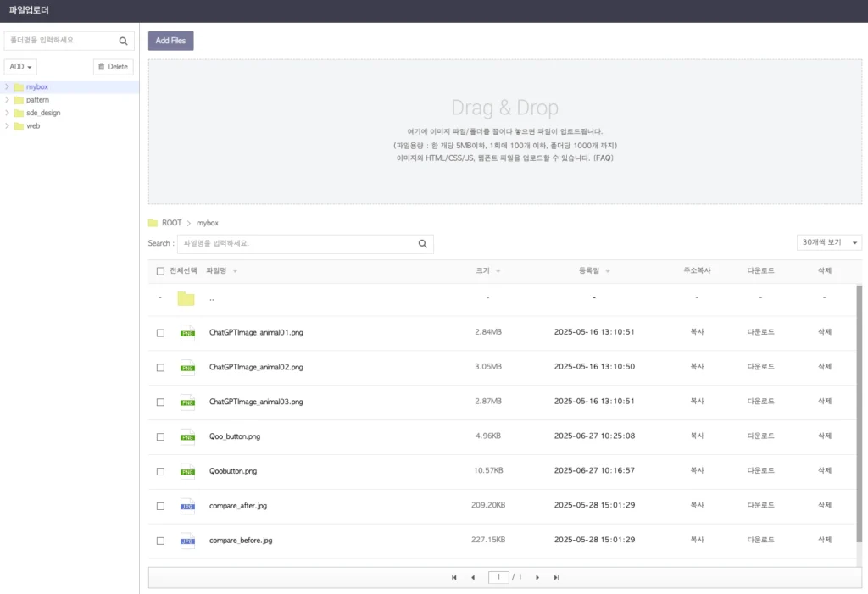Viewport: 868px width, 594px height.
Task: Sort by 파일명 column header
Action: coord(221,270)
